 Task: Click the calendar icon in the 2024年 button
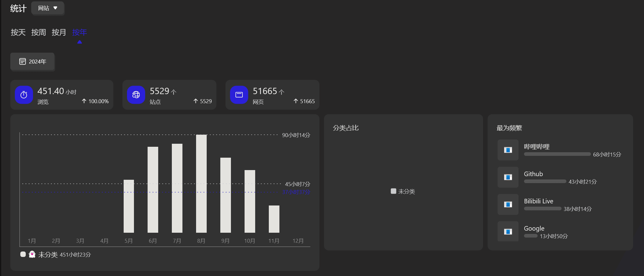pos(22,61)
